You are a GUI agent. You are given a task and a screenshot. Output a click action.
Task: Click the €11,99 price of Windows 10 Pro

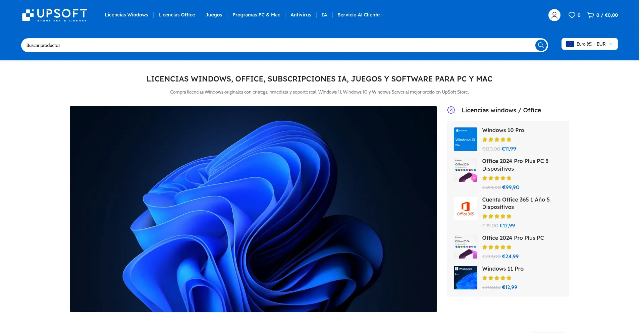pos(509,149)
